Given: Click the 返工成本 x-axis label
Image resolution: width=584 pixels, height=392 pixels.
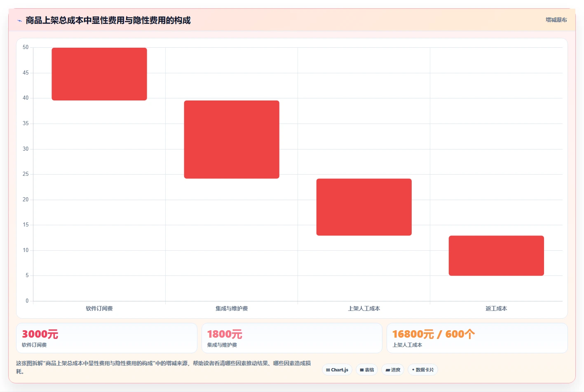Looking at the screenshot, I should pos(496,308).
